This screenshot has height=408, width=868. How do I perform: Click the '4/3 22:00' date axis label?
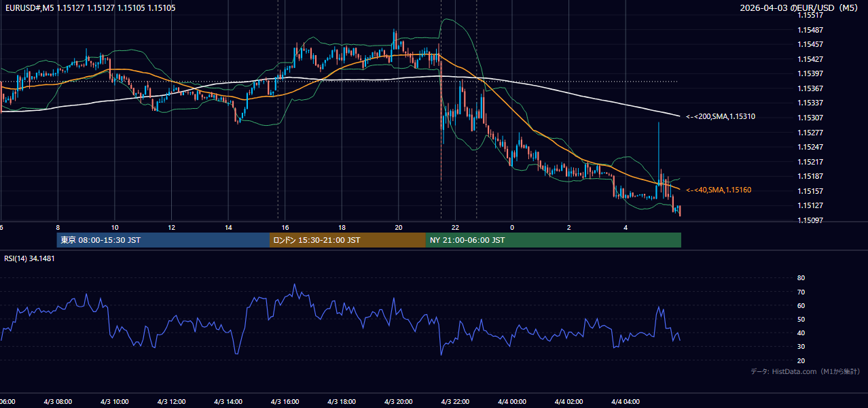[455, 402]
